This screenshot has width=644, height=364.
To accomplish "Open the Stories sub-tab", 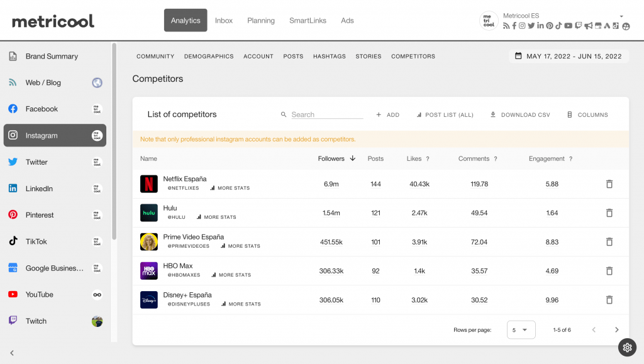I will tap(369, 56).
